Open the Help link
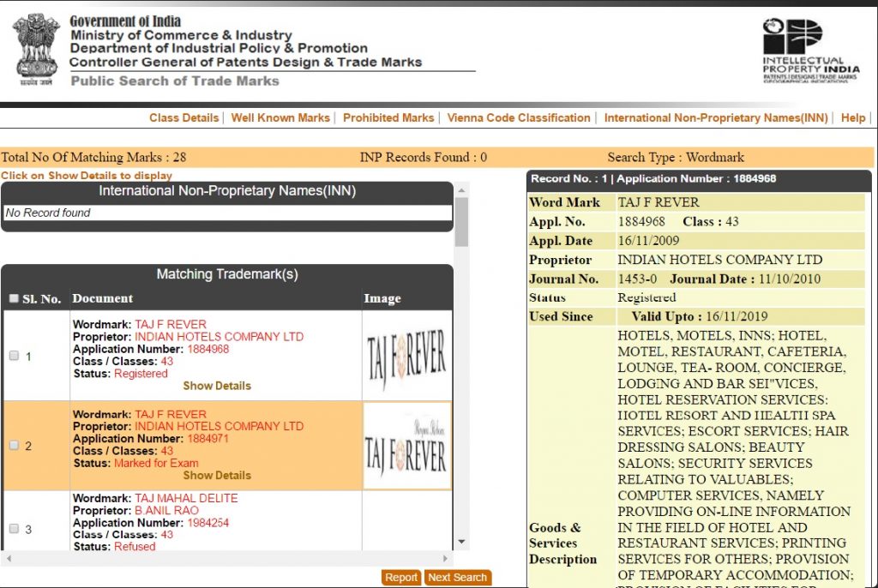This screenshot has height=588, width=878. click(x=853, y=118)
